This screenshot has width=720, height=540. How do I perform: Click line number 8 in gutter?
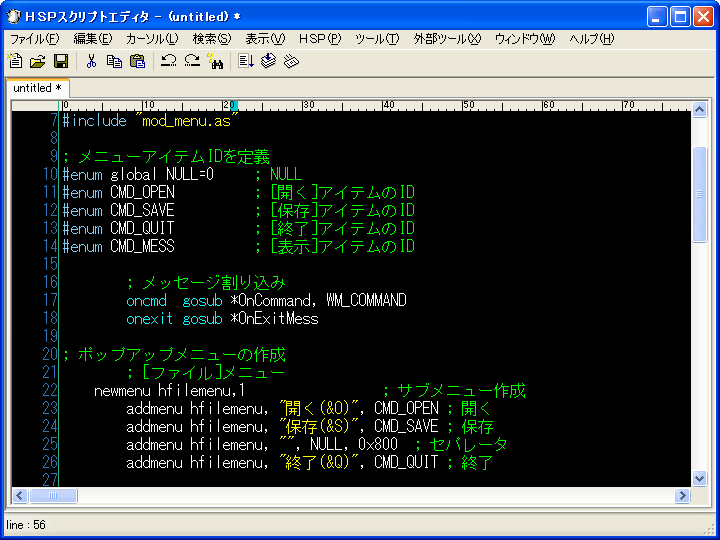54,139
